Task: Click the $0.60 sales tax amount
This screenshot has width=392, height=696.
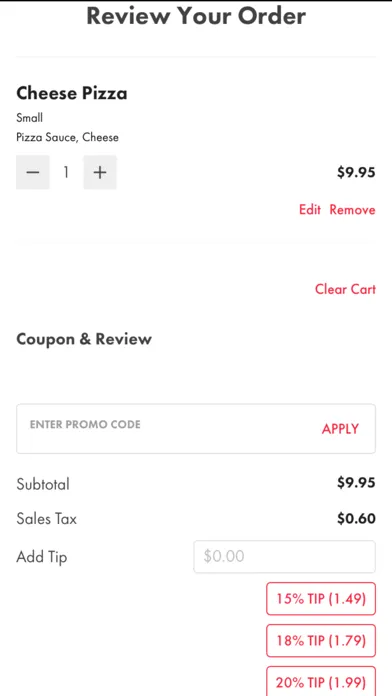Action: point(356,518)
